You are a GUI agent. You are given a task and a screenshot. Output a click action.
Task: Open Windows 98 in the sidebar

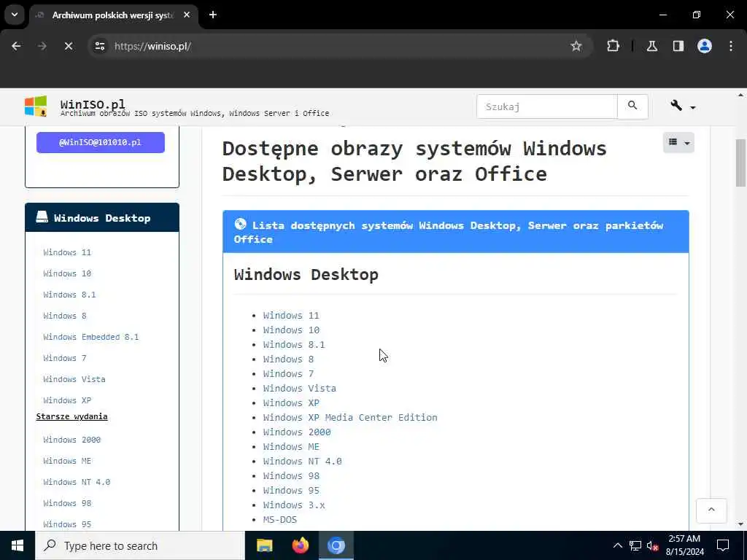pos(67,503)
